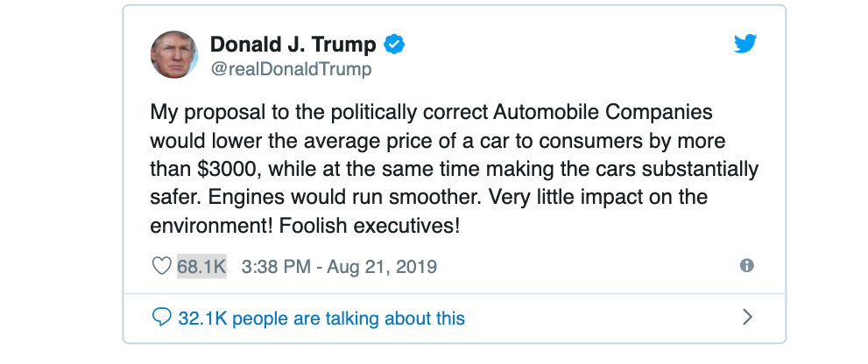Open the 3:38 PM - Aug 21, 2019 timestamp
Image resolution: width=868 pixels, height=364 pixels.
(x=339, y=266)
